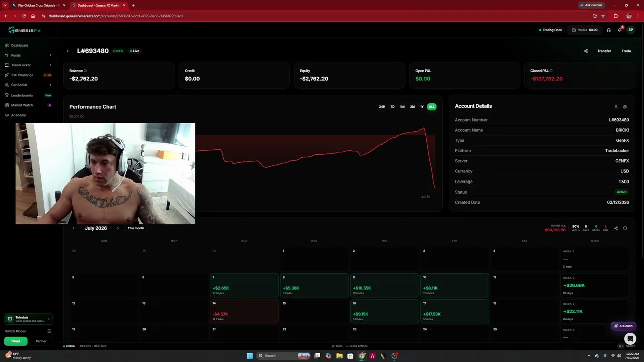Open the Academy sidebar item
Viewport: 644px width, 362px height.
(28, 115)
